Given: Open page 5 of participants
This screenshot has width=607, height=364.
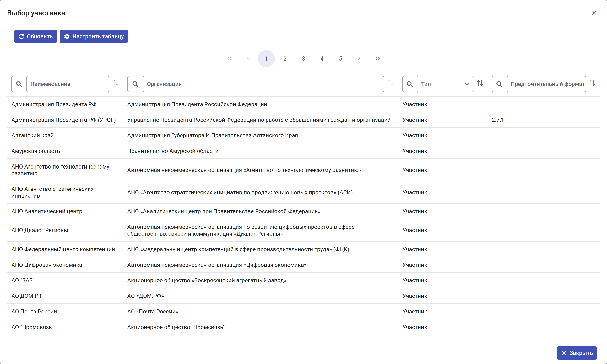Looking at the screenshot, I should pyautogui.click(x=341, y=58).
